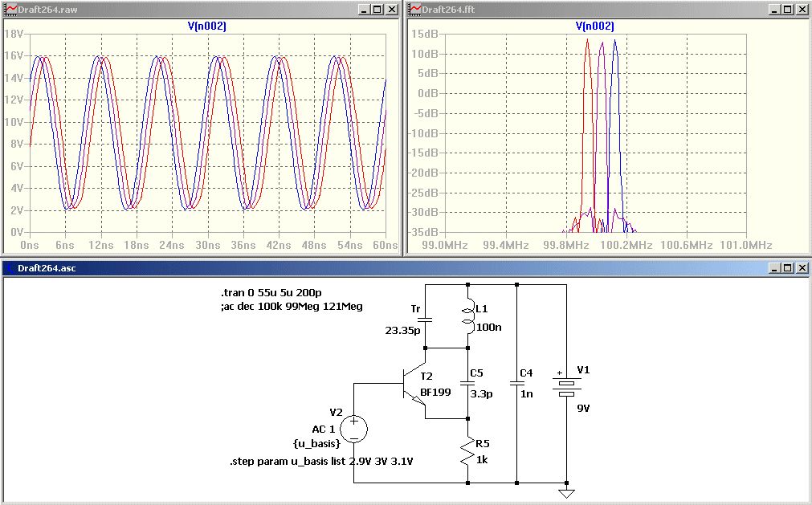Click the '30ns' time axis label

click(x=208, y=245)
